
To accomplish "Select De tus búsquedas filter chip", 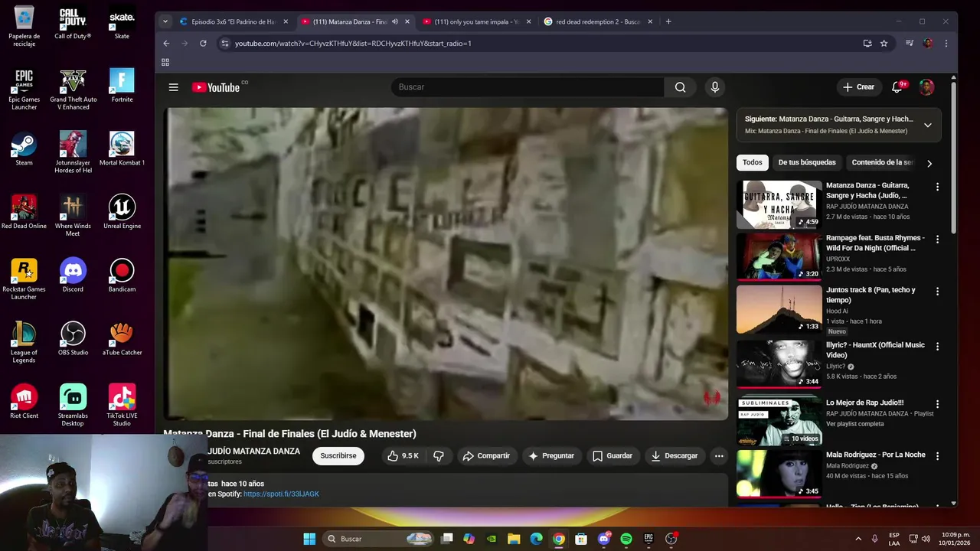I will (x=807, y=162).
